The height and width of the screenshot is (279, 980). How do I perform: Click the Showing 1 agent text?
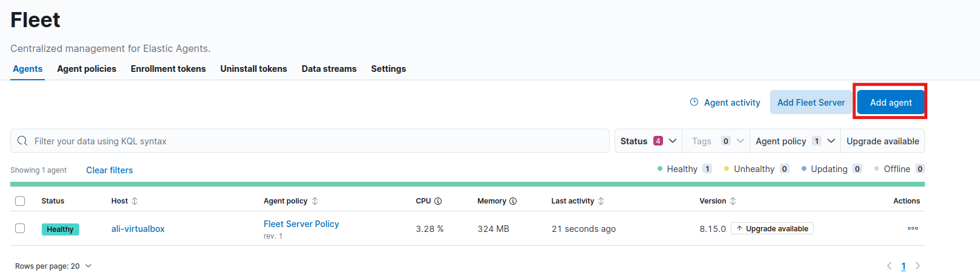(39, 170)
